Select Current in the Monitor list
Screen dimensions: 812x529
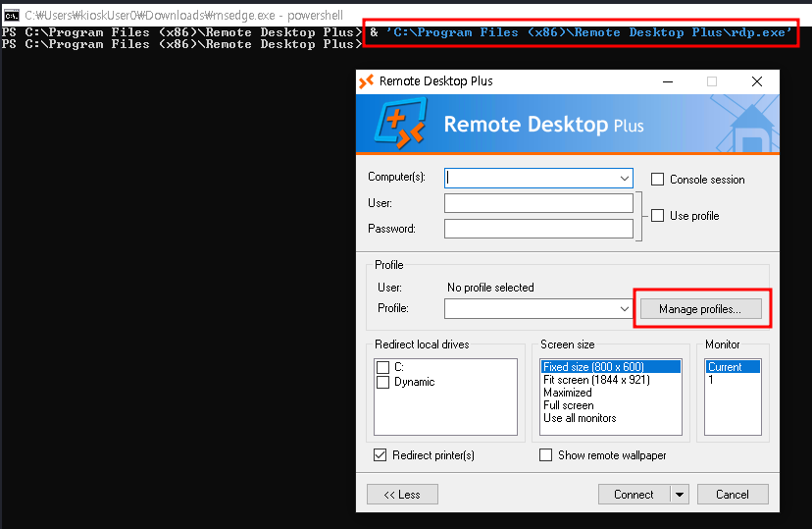pos(733,367)
